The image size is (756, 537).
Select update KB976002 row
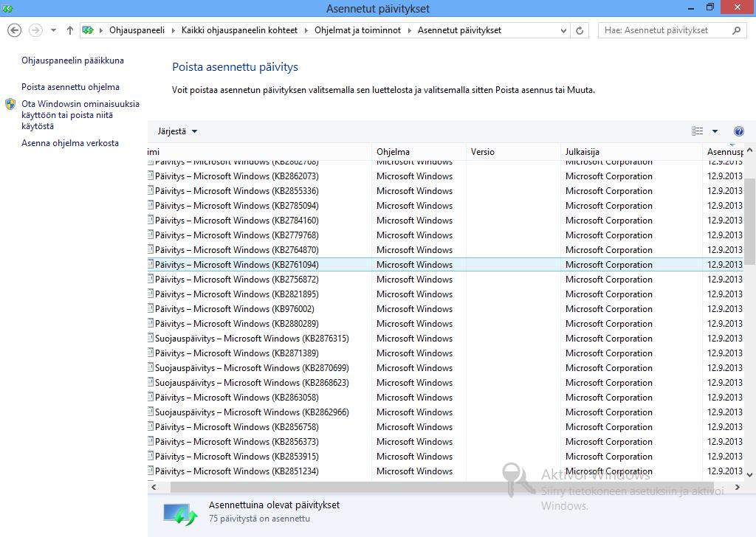[445, 309]
